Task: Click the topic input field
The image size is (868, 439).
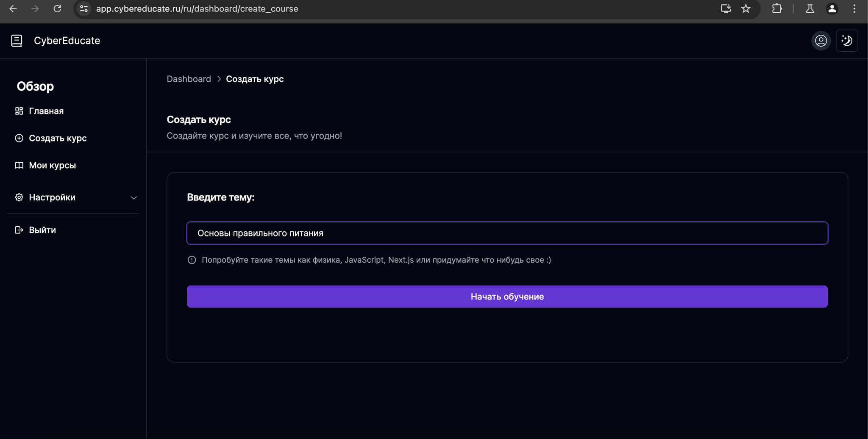Action: (507, 233)
